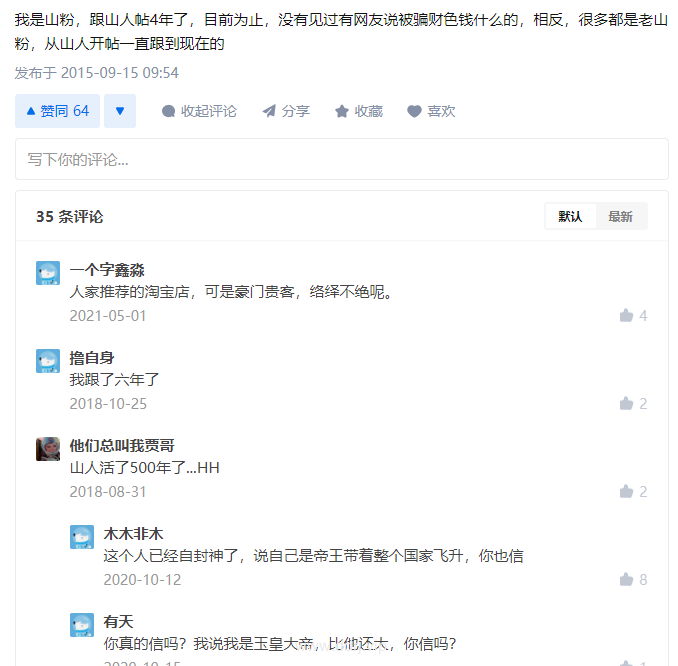This screenshot has height=666, width=678.
Task: Open 有天 user profile name
Action: click(x=118, y=622)
